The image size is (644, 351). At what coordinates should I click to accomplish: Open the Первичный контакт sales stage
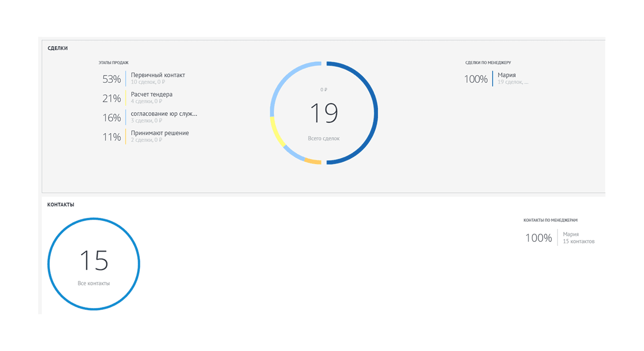(x=158, y=75)
